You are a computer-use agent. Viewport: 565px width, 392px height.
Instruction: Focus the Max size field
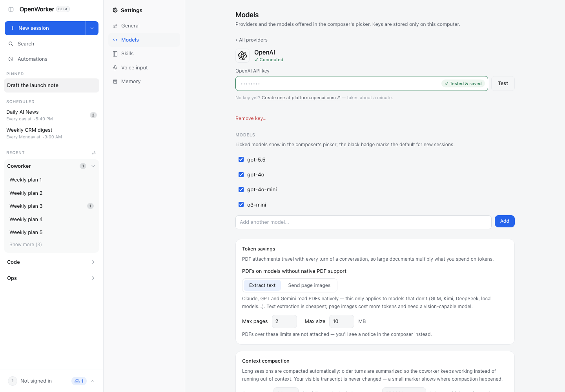pyautogui.click(x=342, y=321)
